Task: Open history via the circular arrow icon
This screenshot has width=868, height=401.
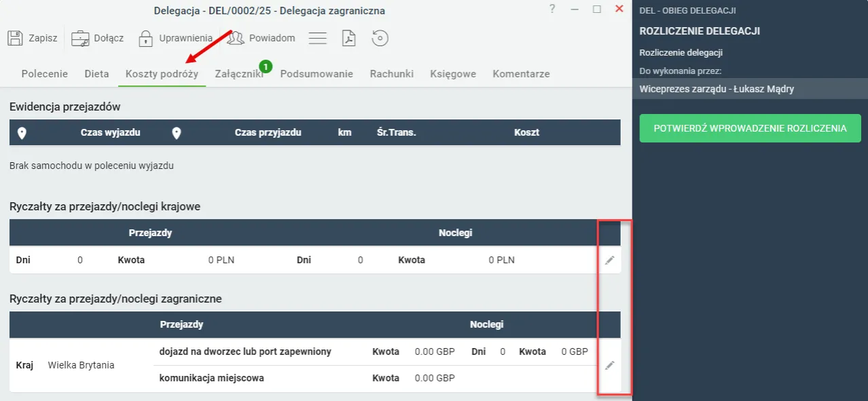Action: [380, 38]
